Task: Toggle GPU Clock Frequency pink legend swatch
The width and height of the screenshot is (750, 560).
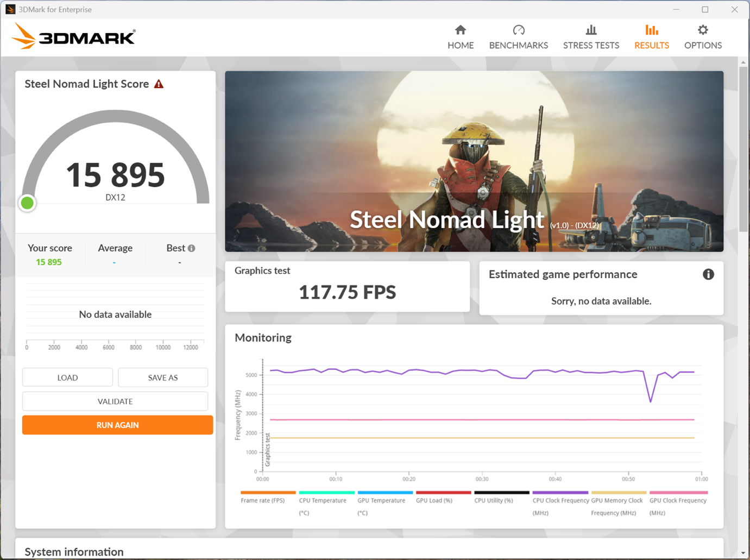Action: pos(679,493)
